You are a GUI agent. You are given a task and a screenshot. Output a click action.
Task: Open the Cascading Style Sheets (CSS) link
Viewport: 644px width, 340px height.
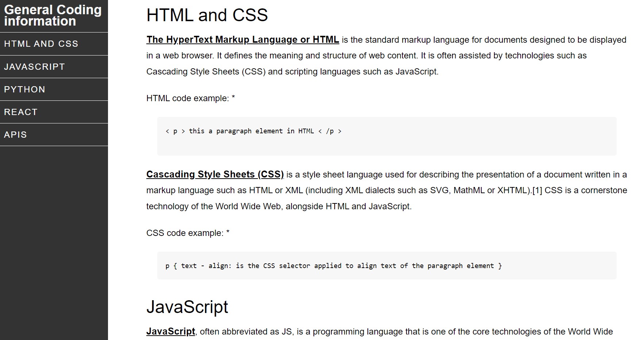(215, 174)
